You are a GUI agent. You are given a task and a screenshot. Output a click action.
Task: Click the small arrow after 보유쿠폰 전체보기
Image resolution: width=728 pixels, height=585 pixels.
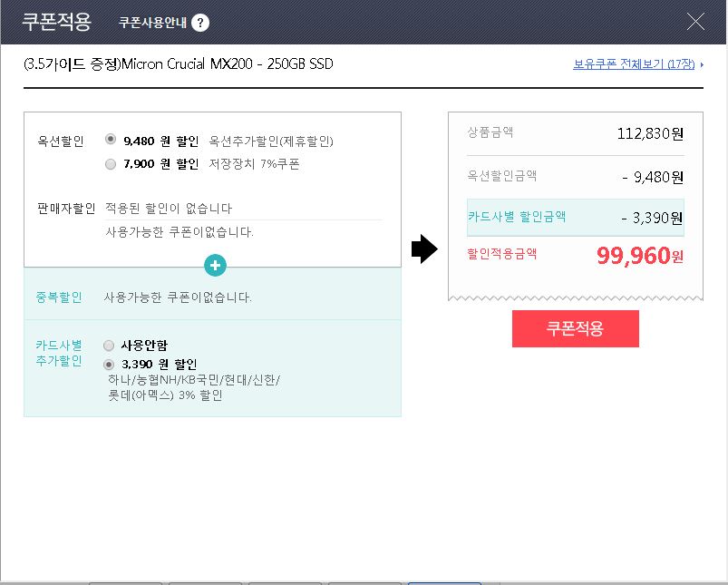pos(702,65)
